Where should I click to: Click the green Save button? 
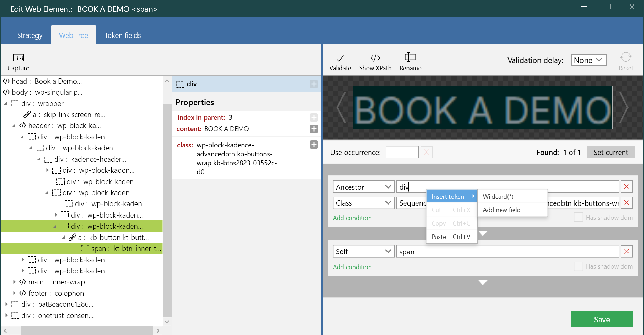coord(602,319)
